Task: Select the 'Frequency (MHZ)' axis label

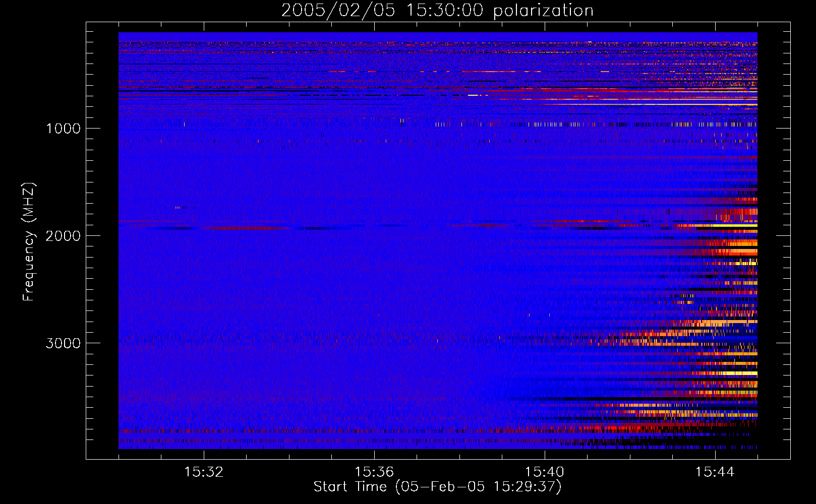Action: coord(29,242)
